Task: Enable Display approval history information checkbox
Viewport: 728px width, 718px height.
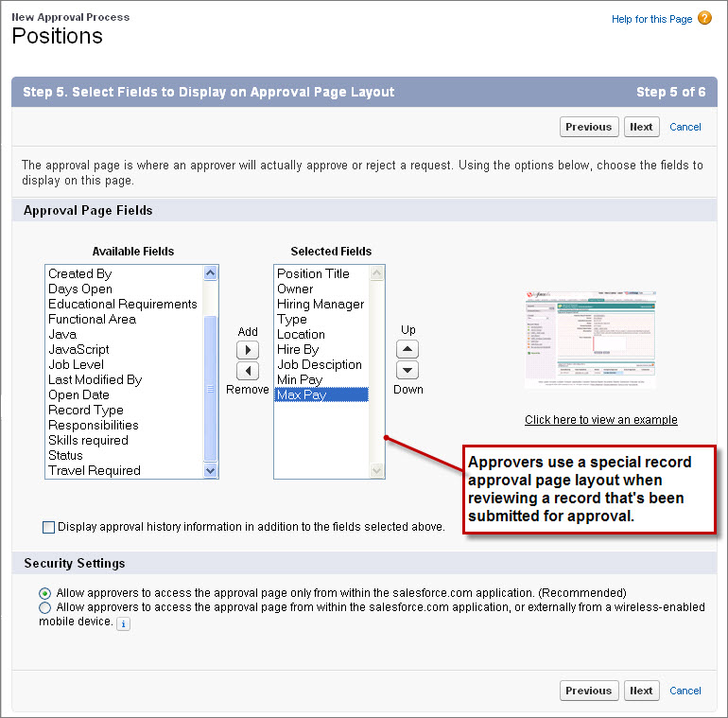Action: [48, 527]
